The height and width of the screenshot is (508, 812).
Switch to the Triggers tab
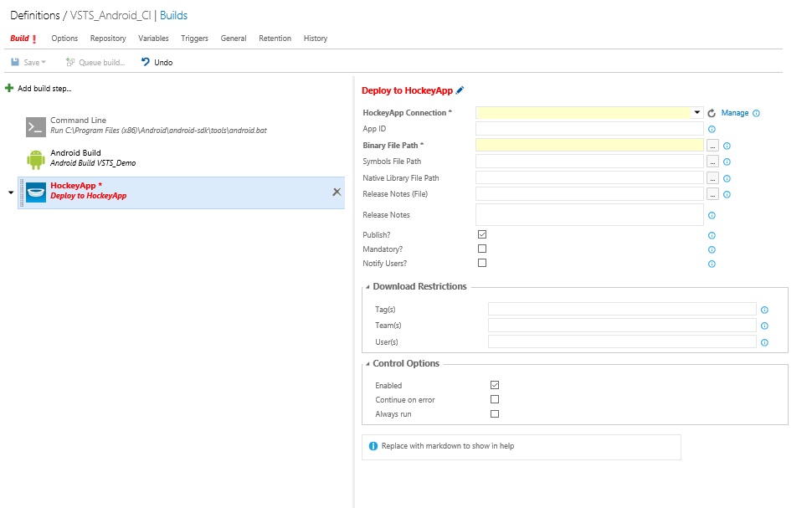click(x=194, y=38)
